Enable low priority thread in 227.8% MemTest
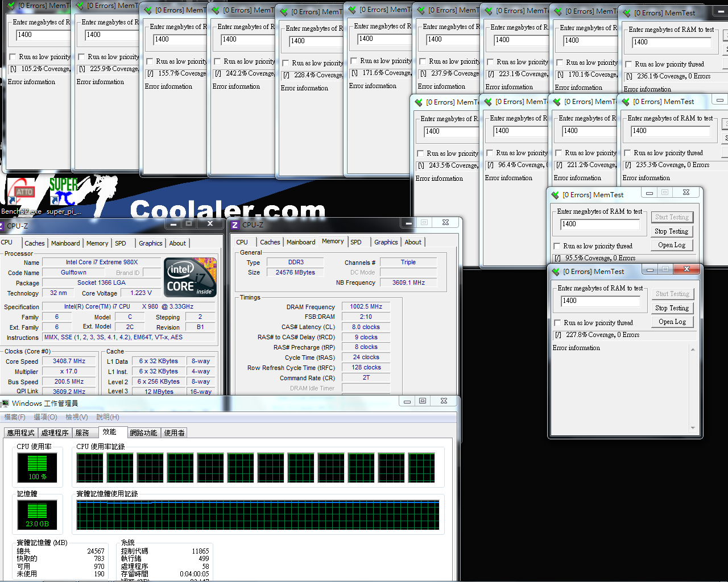 (557, 323)
